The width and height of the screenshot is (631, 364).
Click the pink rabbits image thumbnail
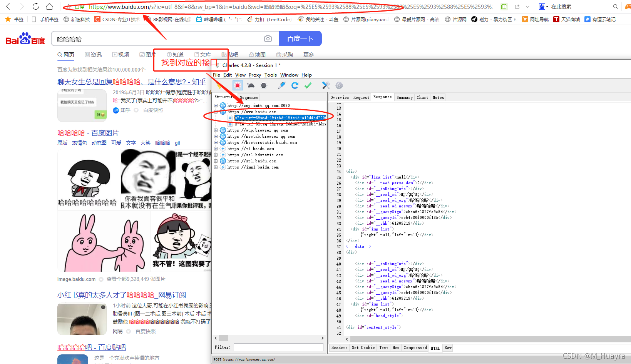click(104, 241)
